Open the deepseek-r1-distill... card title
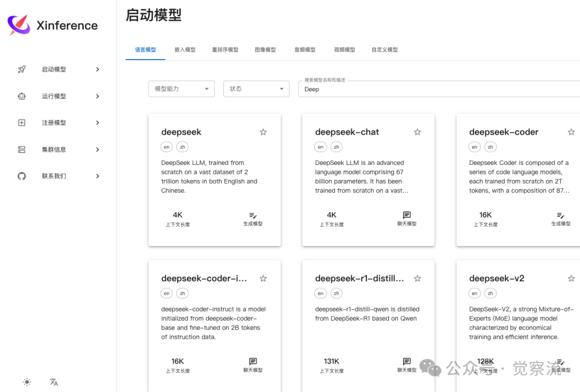Viewport: 580px width, 392px height. tap(359, 279)
